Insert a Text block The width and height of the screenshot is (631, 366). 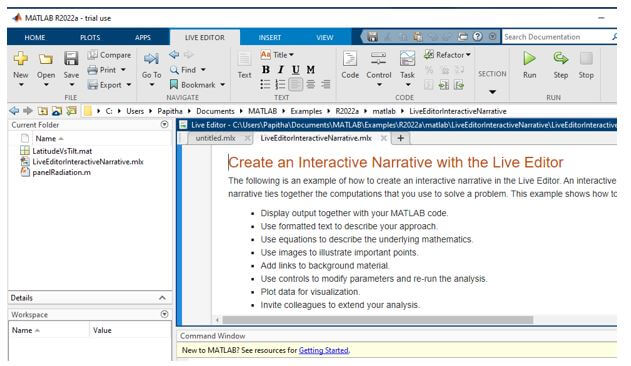(x=244, y=64)
